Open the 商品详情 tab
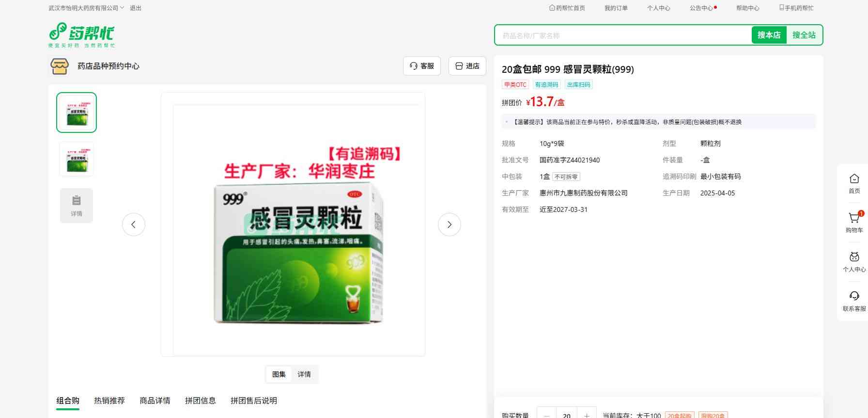868x418 pixels. click(155, 401)
